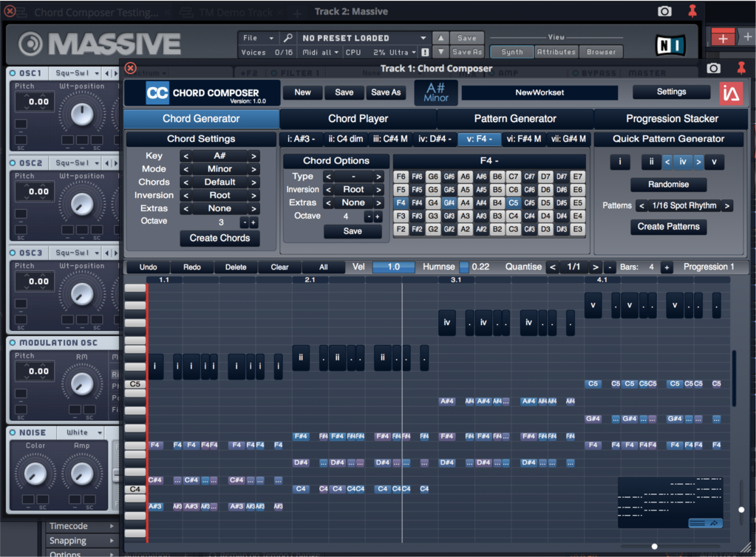Screen dimensions: 756x557
Task: Click the A# Minor key display
Action: [435, 93]
